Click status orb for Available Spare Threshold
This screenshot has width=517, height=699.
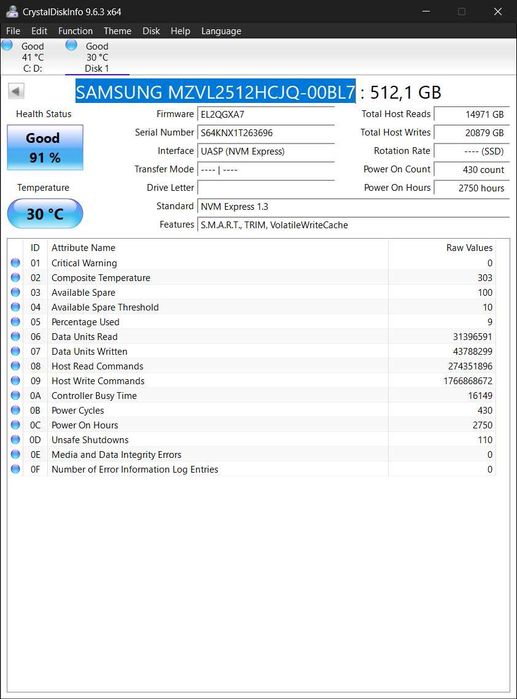(16, 307)
